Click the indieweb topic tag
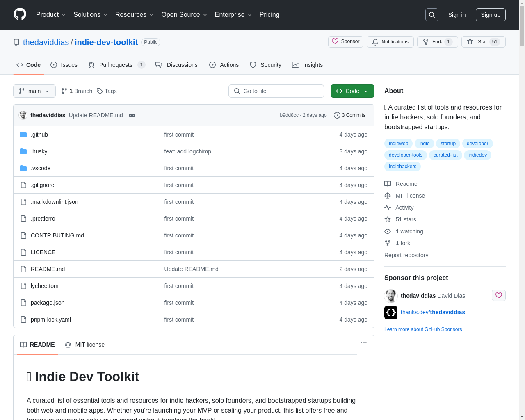525x420 pixels. click(398, 144)
